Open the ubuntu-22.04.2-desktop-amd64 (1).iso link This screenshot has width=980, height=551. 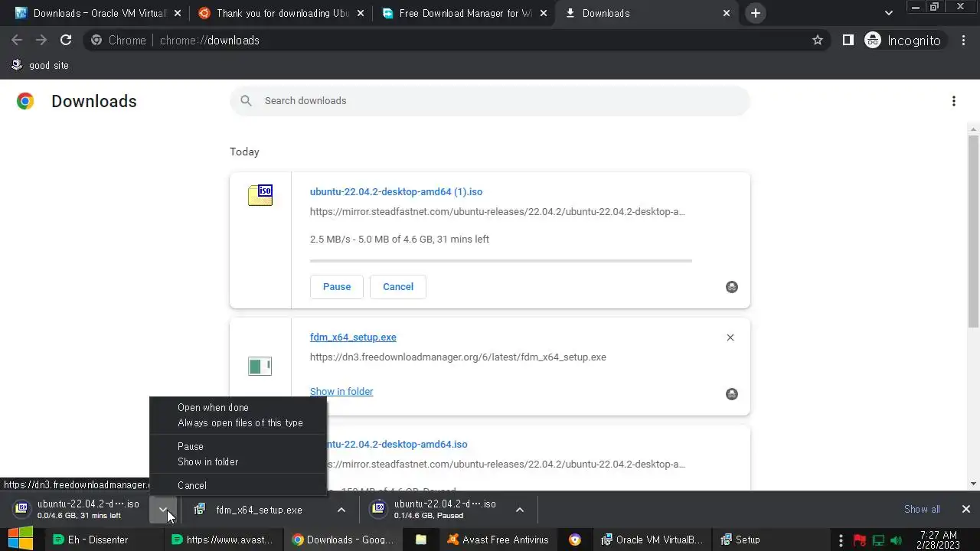396,191
